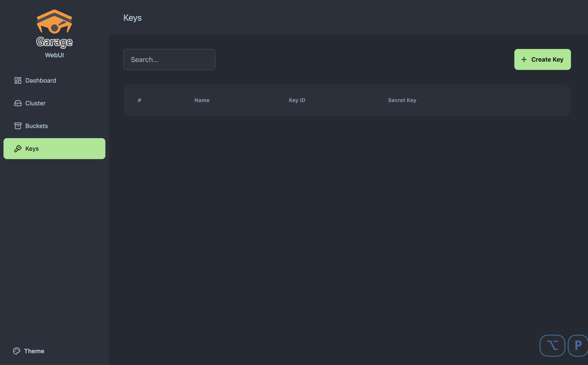Open the Theme switcher
This screenshot has width=588, height=365.
point(34,351)
